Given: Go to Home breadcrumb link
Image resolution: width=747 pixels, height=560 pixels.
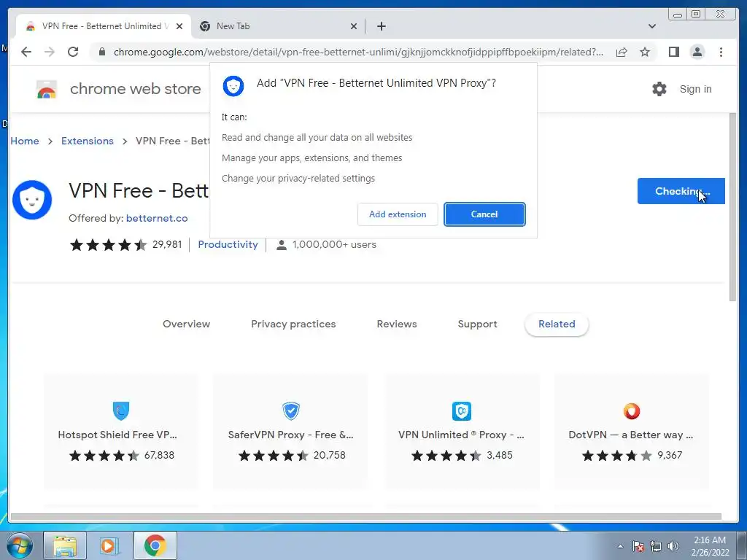Looking at the screenshot, I should [x=25, y=141].
